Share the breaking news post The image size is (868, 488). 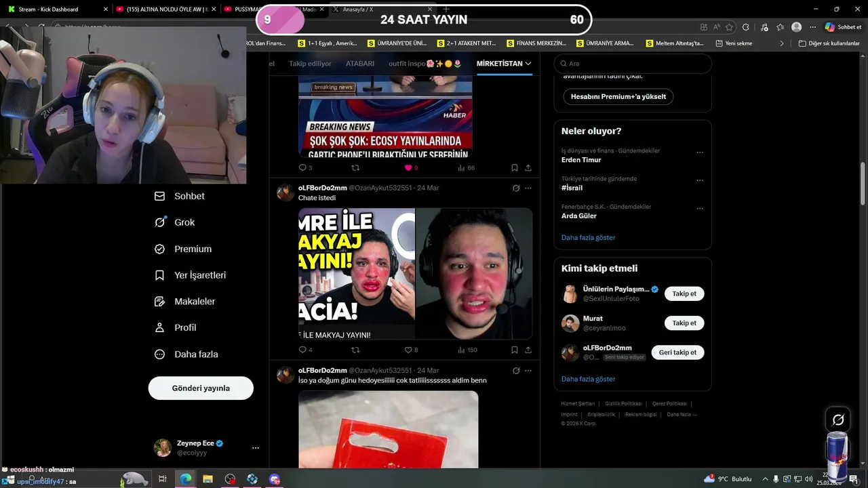pyautogui.click(x=528, y=167)
